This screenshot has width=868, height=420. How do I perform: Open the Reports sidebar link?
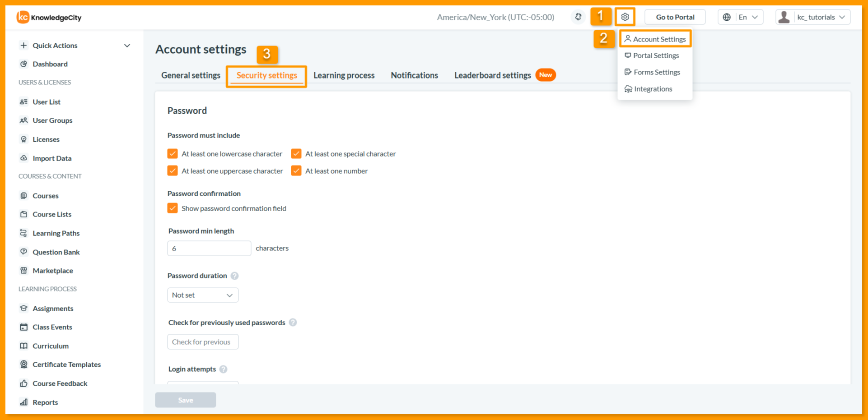[45, 402]
